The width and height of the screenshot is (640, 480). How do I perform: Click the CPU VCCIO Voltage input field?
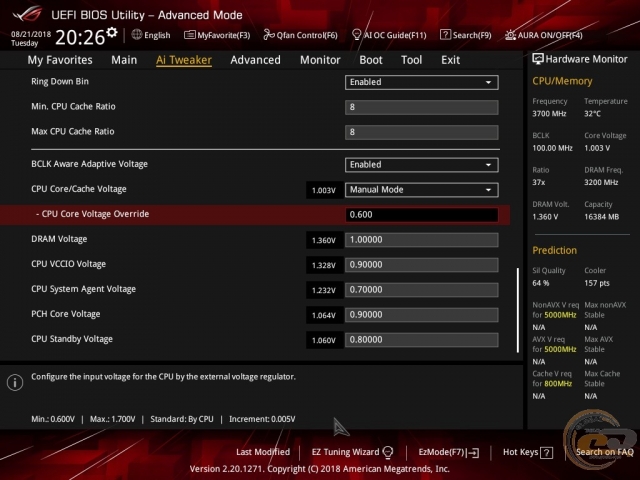(422, 265)
